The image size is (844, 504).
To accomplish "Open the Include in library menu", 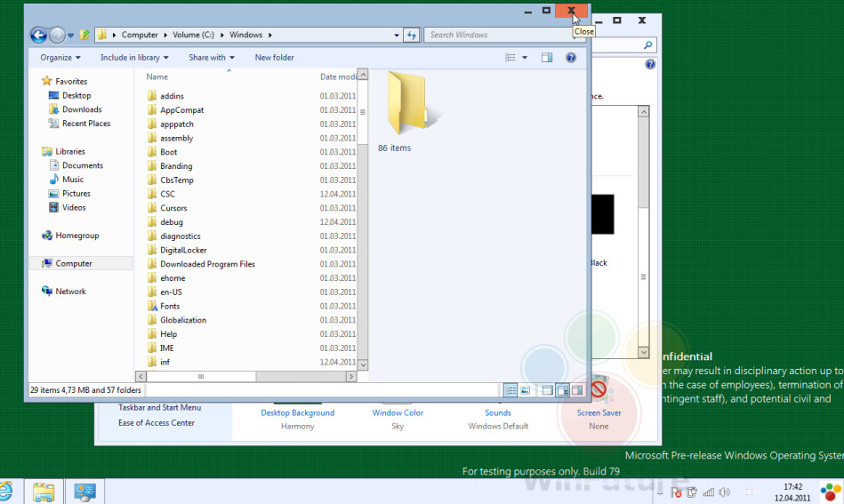I will tap(134, 58).
